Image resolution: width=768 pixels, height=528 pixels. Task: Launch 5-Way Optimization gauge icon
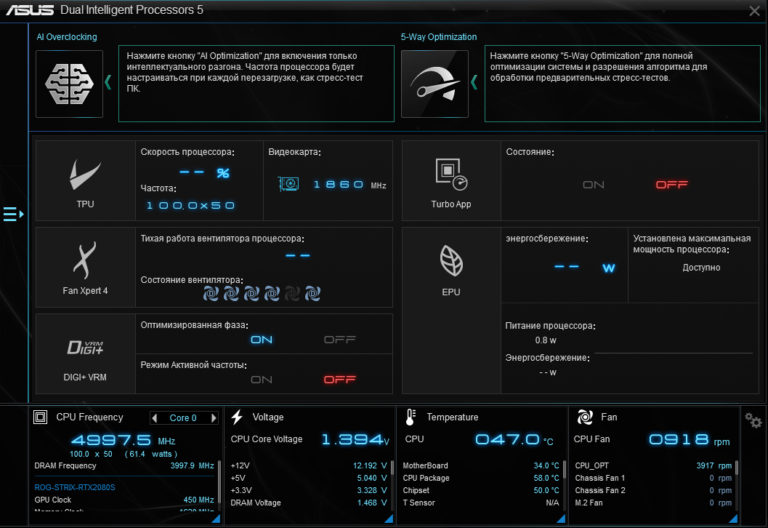coord(434,84)
